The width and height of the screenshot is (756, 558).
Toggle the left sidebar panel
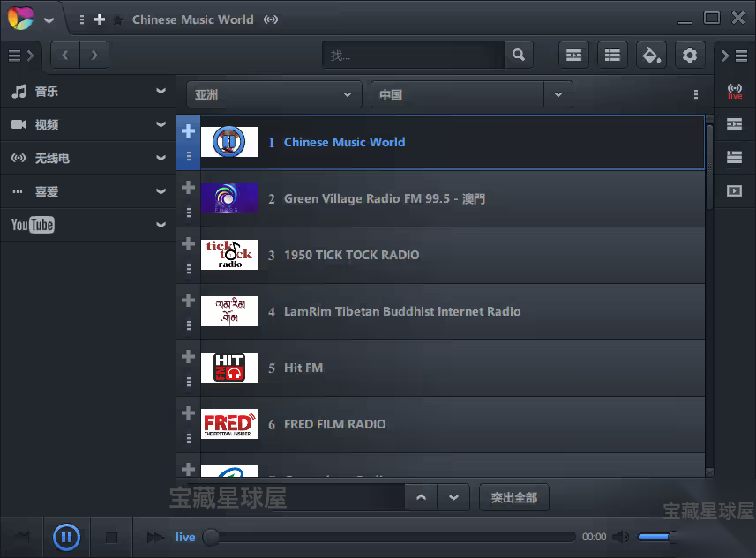(22, 56)
